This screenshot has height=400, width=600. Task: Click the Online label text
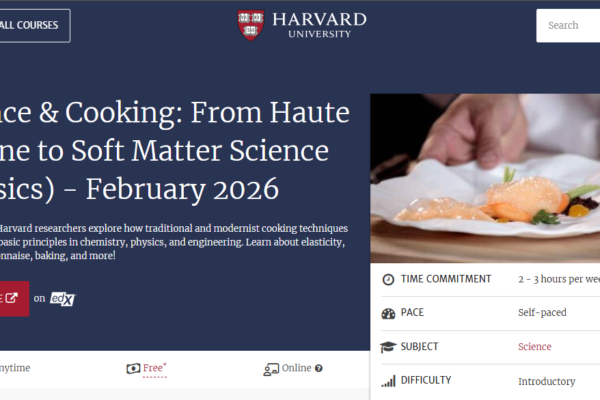(x=296, y=368)
